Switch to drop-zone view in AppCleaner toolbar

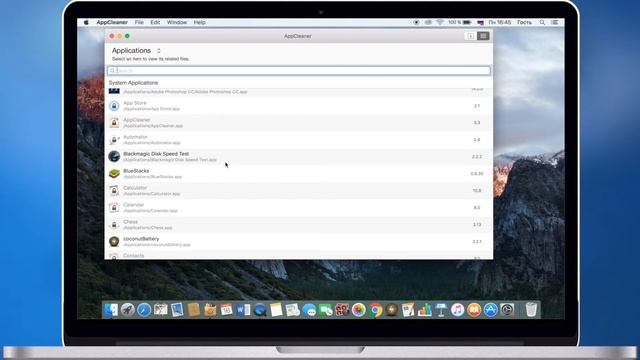pos(470,36)
